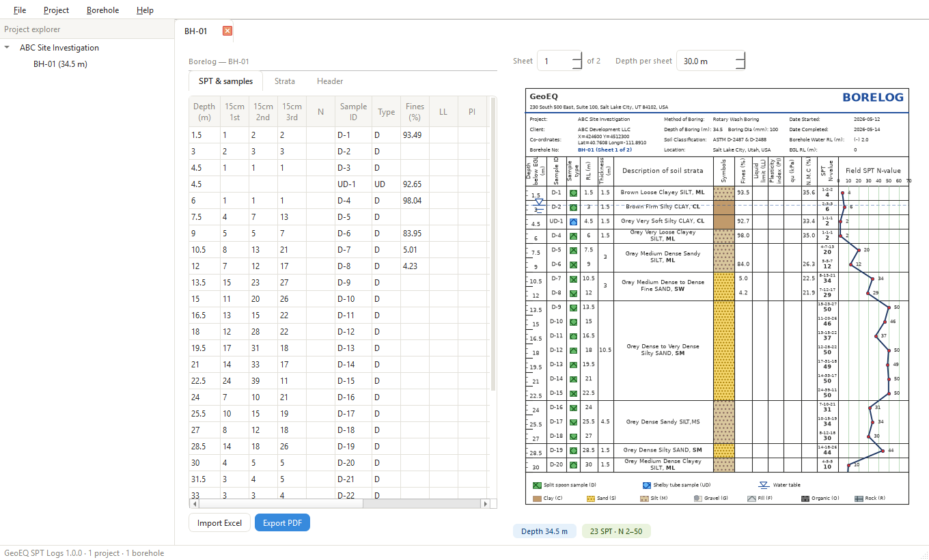
Task: Click into the Sheet number field
Action: 555,61
